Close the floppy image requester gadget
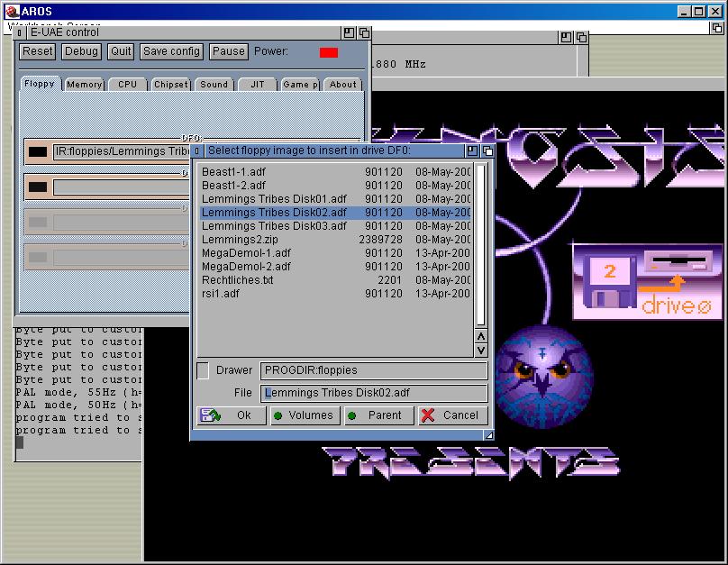 click(x=196, y=150)
